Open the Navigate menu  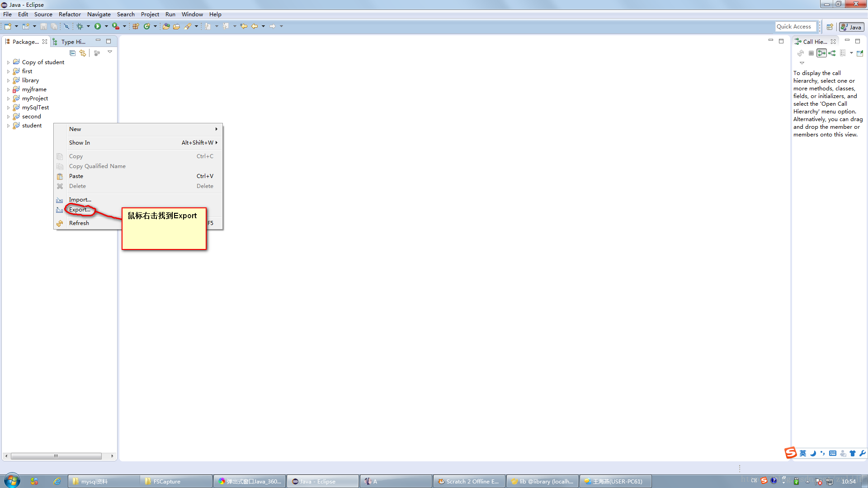coord(99,14)
